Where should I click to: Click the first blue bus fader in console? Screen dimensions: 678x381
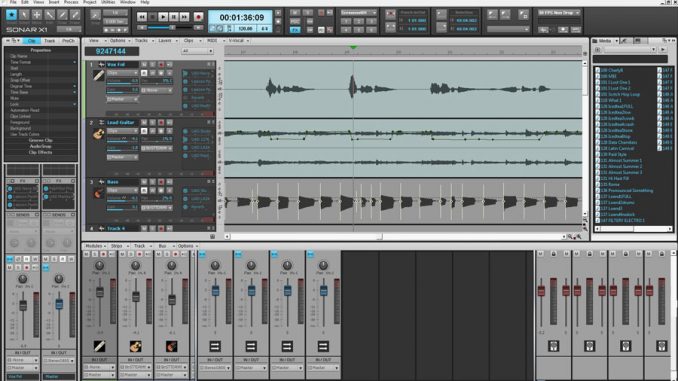[x=215, y=291]
